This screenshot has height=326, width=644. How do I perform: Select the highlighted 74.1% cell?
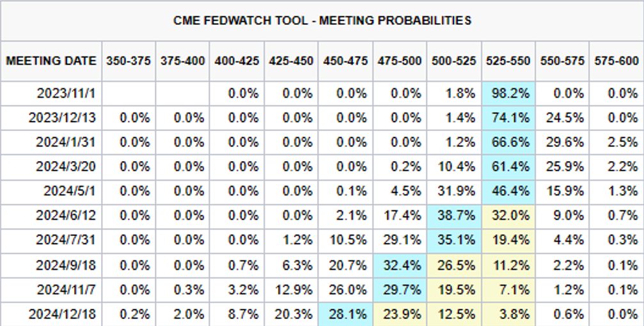point(508,118)
